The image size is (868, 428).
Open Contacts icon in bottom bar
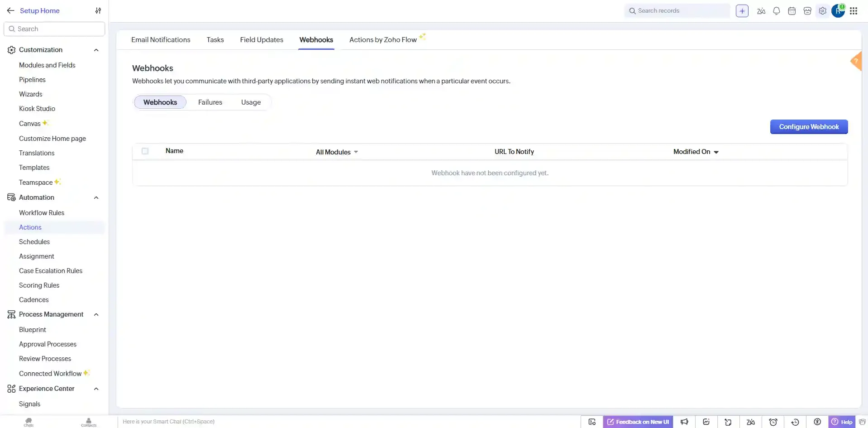point(89,422)
